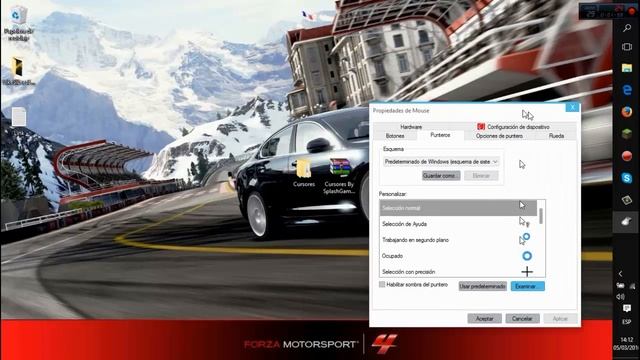This screenshot has width=640, height=360.
Task: Open the taskbar clock and date
Action: tap(627, 343)
